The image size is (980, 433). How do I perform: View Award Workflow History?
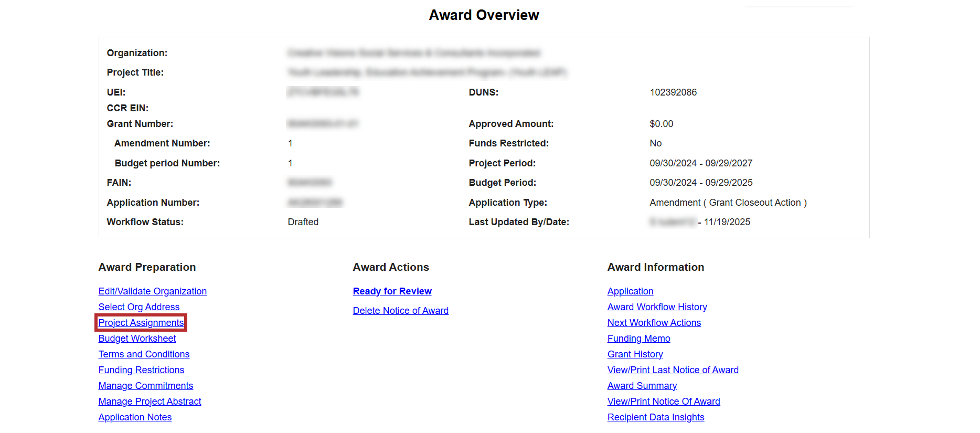point(657,307)
